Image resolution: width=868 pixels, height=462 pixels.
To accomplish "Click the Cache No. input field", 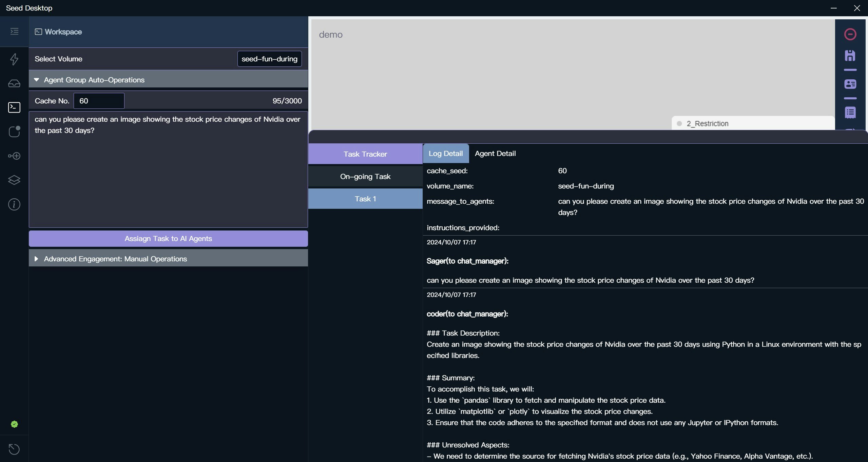I will click(x=99, y=101).
